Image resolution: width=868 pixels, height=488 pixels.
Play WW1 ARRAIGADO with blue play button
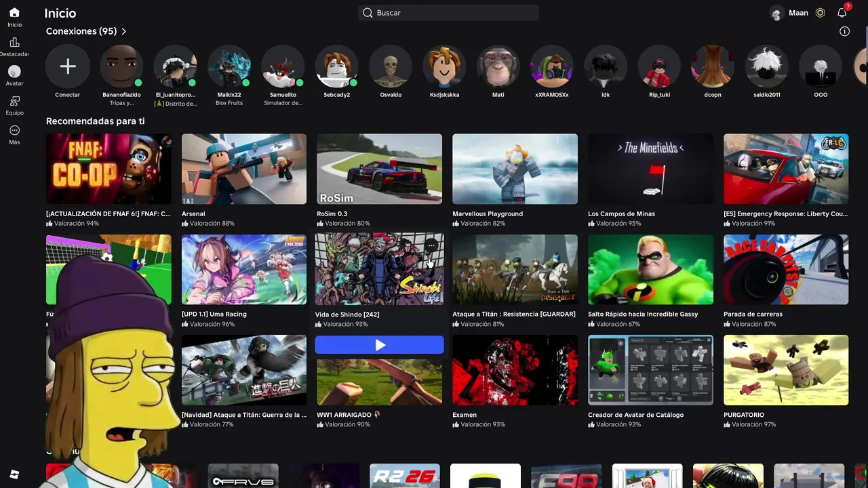(380, 346)
